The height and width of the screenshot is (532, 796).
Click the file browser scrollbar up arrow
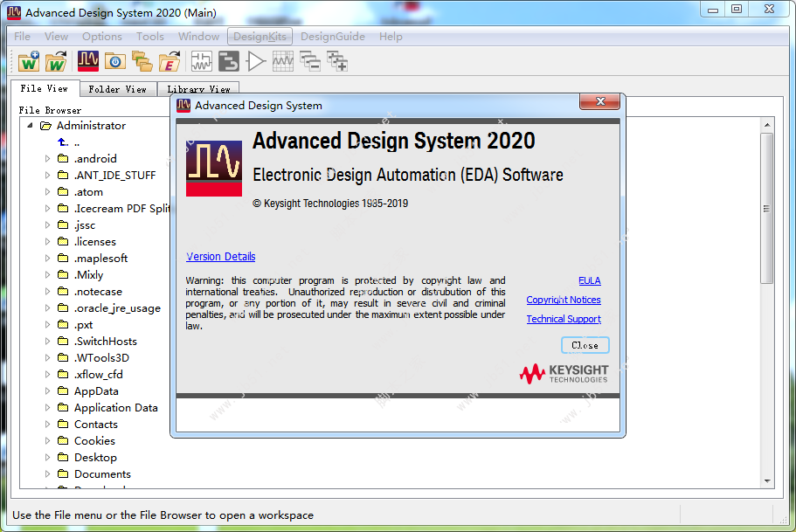click(x=767, y=125)
